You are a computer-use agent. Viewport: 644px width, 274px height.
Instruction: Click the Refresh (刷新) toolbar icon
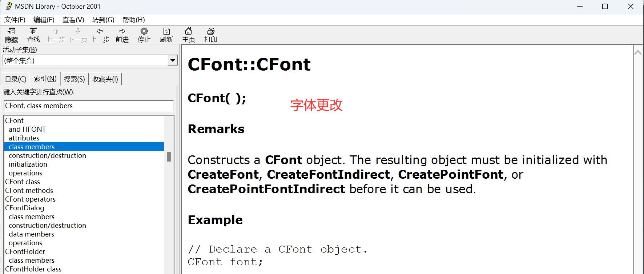pyautogui.click(x=166, y=31)
